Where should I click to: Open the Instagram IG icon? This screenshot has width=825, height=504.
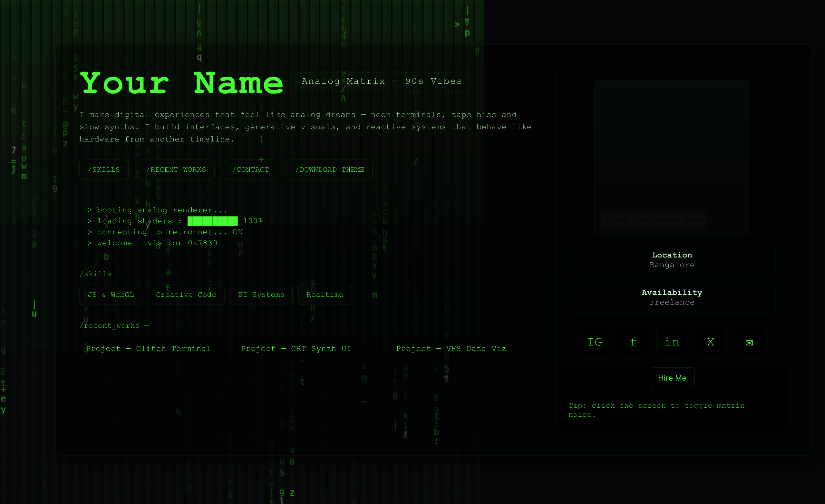[x=595, y=342]
